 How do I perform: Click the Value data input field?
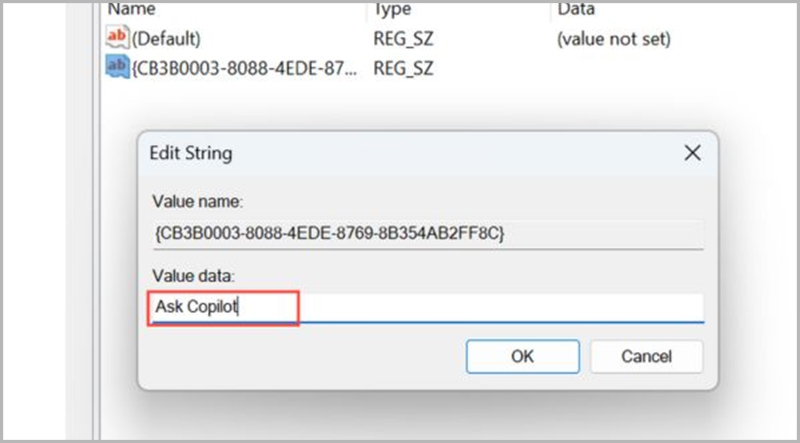click(x=428, y=308)
